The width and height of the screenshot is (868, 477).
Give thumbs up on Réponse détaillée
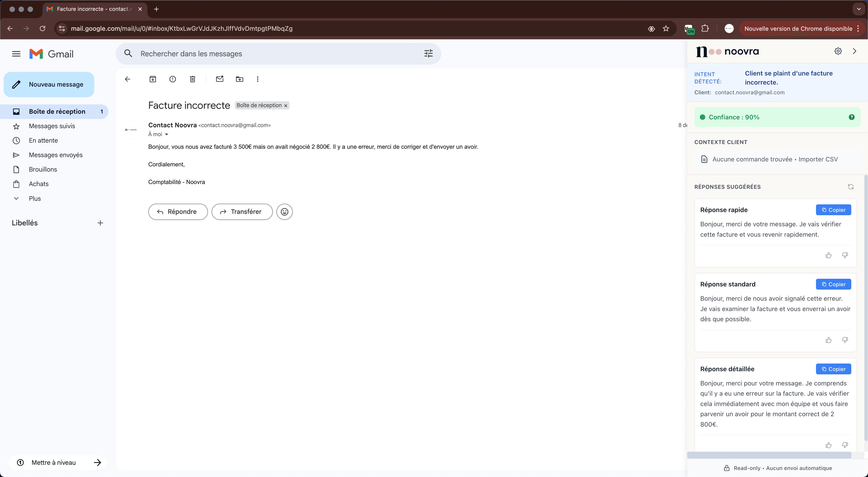829,445
